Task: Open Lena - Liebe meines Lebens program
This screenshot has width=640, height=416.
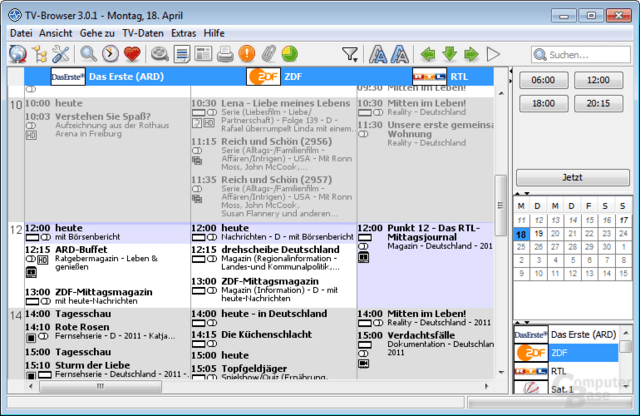Action: point(273,116)
